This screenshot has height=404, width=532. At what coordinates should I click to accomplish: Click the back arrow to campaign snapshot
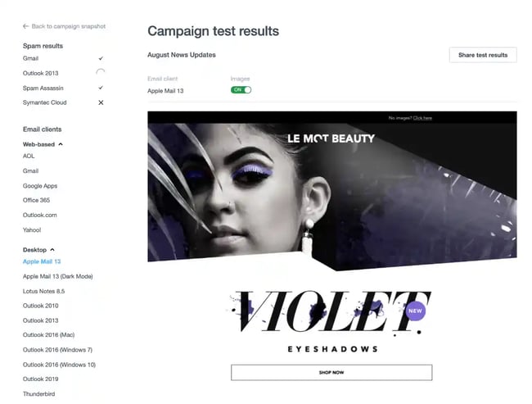click(x=26, y=26)
